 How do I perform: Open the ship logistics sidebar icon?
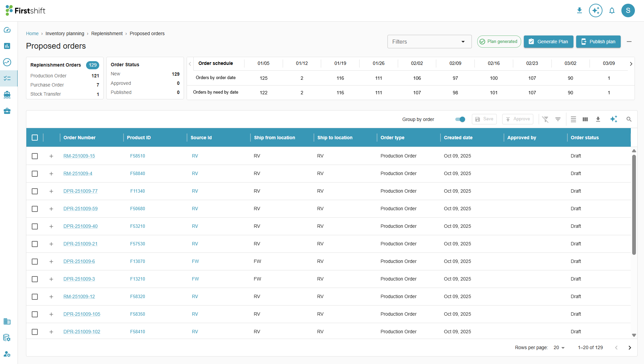pyautogui.click(x=7, y=95)
